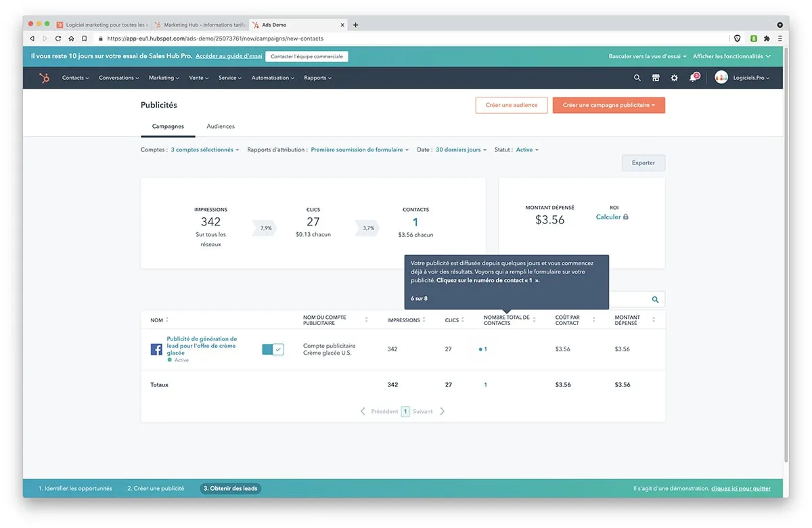Open the browser hamburger menu
The image size is (812, 528).
780,39
